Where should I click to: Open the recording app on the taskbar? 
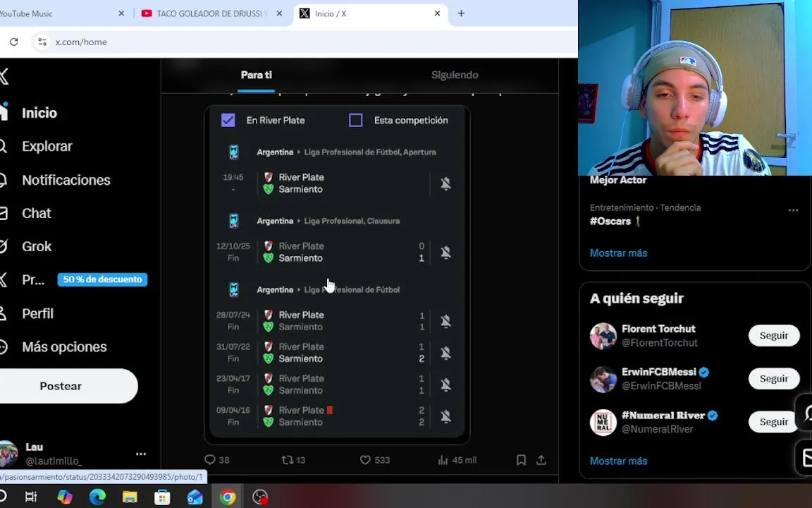tap(260, 497)
